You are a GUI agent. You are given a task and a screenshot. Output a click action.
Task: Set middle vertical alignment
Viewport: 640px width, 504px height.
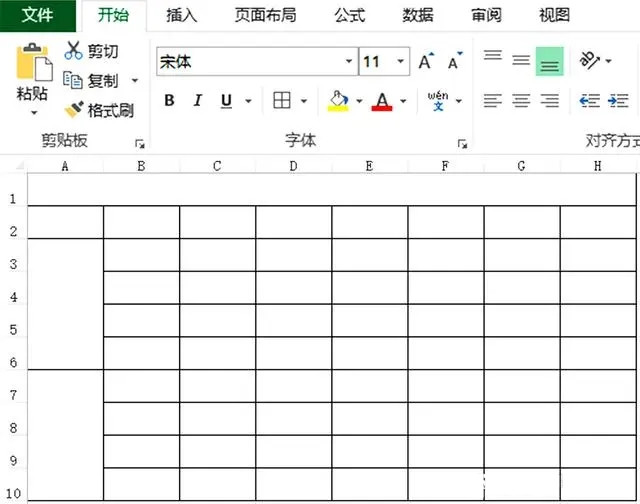521,60
